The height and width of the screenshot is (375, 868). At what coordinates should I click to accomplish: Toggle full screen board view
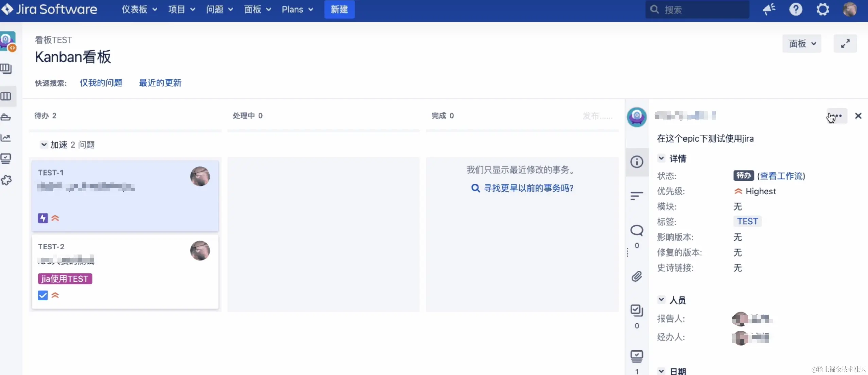click(845, 44)
